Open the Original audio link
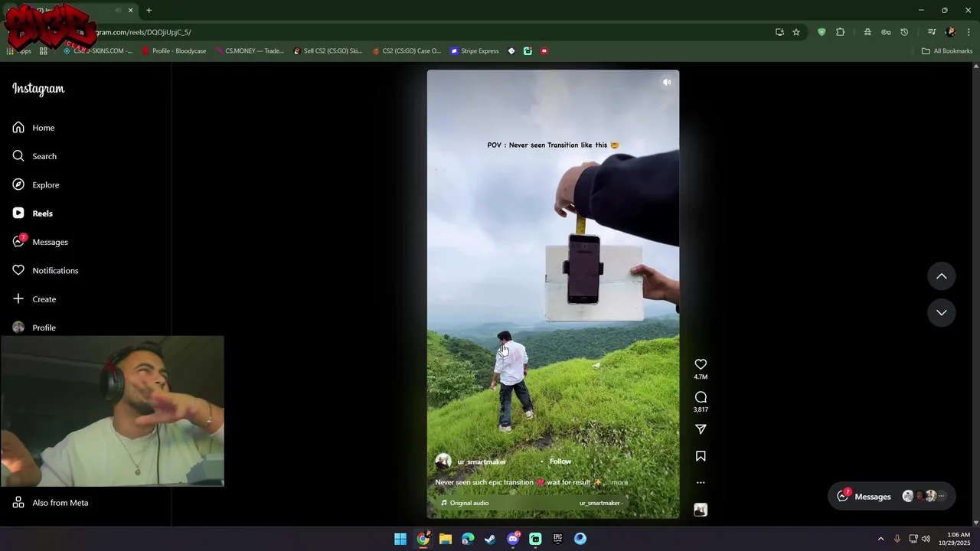The width and height of the screenshot is (980, 551). (x=469, y=503)
